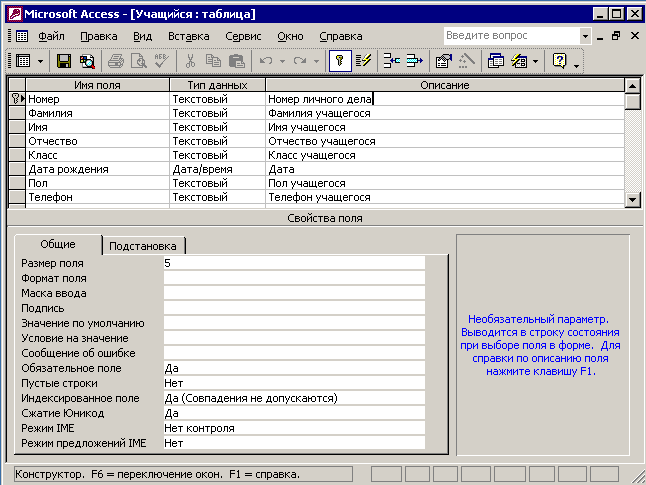
Task: Click the table control icon in menu bar
Action: pos(22,36)
